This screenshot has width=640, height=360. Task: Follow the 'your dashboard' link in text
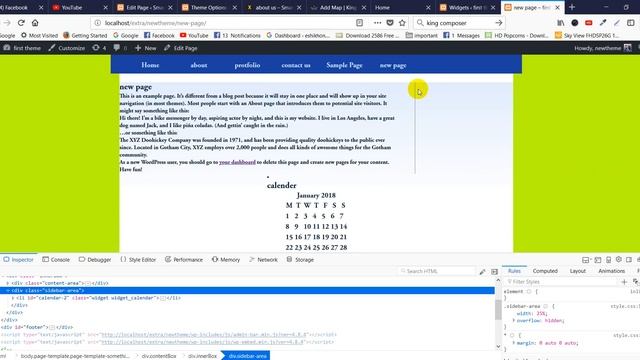pyautogui.click(x=237, y=162)
